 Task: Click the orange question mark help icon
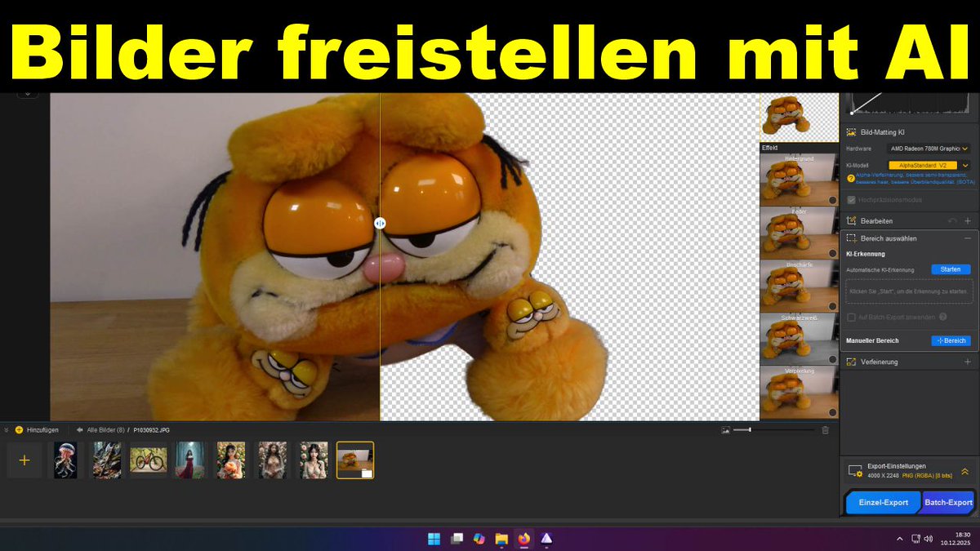pos(852,178)
